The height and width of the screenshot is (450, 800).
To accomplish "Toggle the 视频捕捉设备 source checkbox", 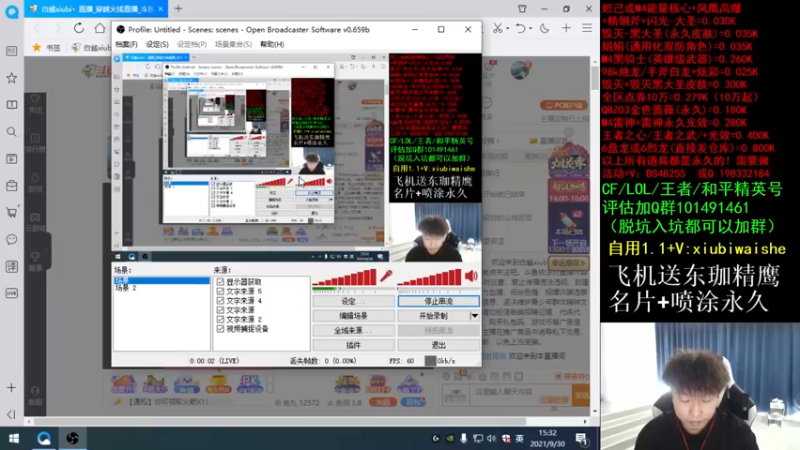I will click(220, 329).
